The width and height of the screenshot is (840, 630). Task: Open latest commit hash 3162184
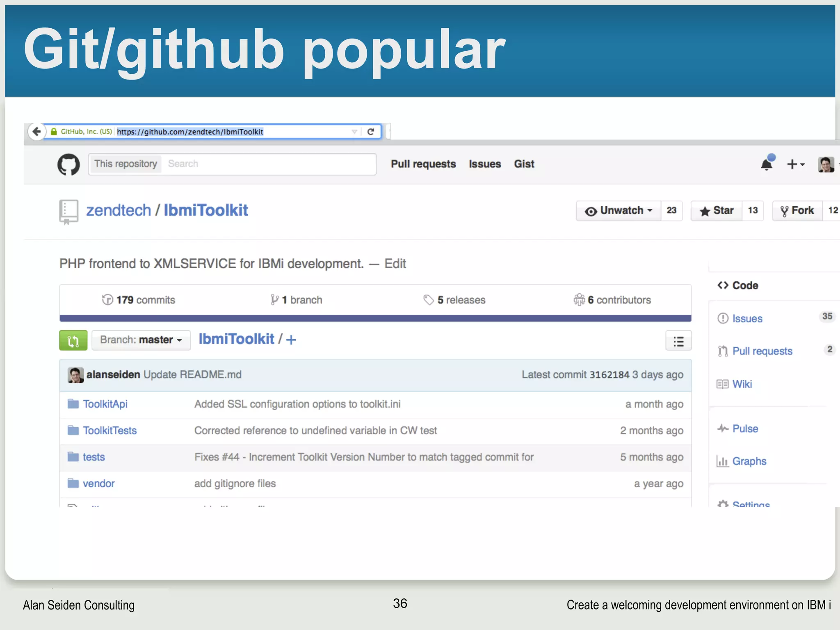[x=609, y=374]
